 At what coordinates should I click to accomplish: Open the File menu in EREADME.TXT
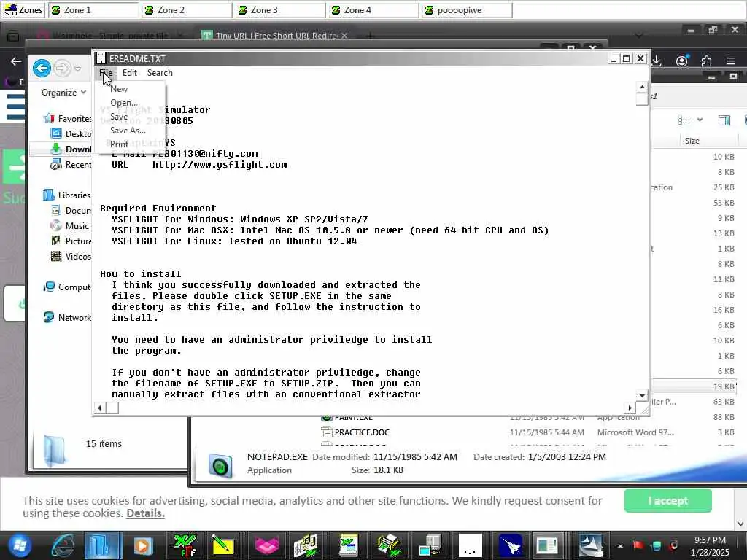106,73
